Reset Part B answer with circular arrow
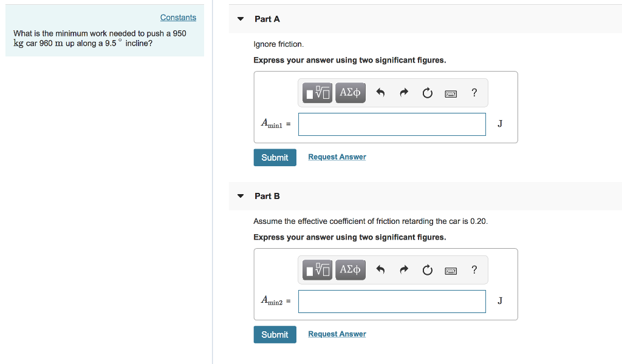 pos(427,270)
